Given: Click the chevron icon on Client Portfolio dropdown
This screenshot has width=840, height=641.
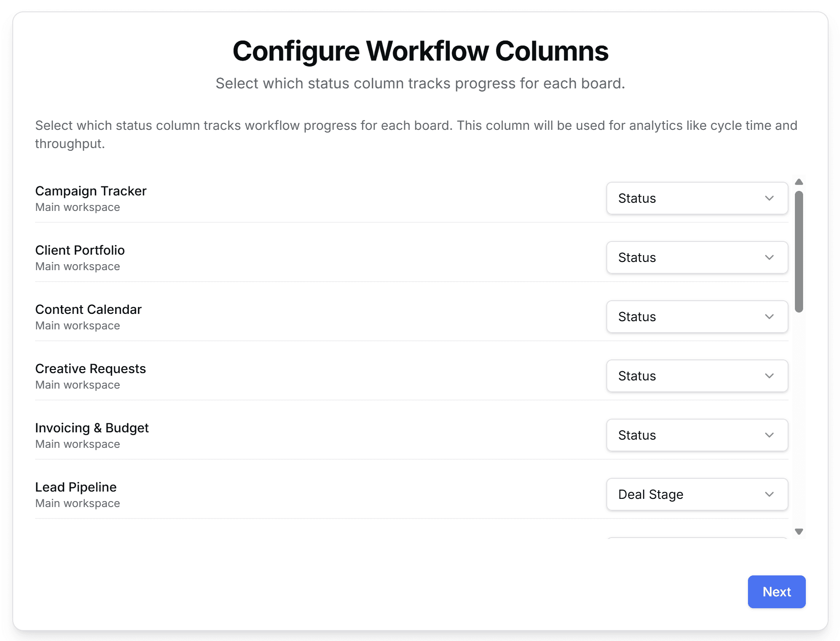Looking at the screenshot, I should pos(769,257).
